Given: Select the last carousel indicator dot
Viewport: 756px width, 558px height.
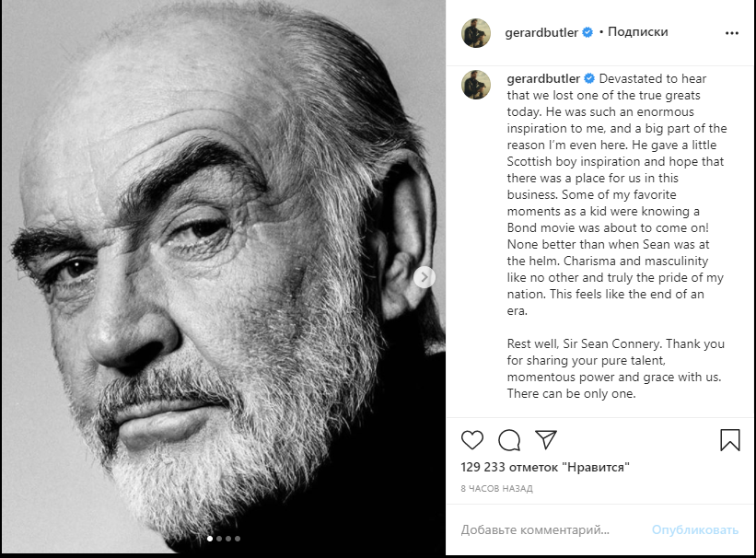Looking at the screenshot, I should pyautogui.click(x=238, y=539).
